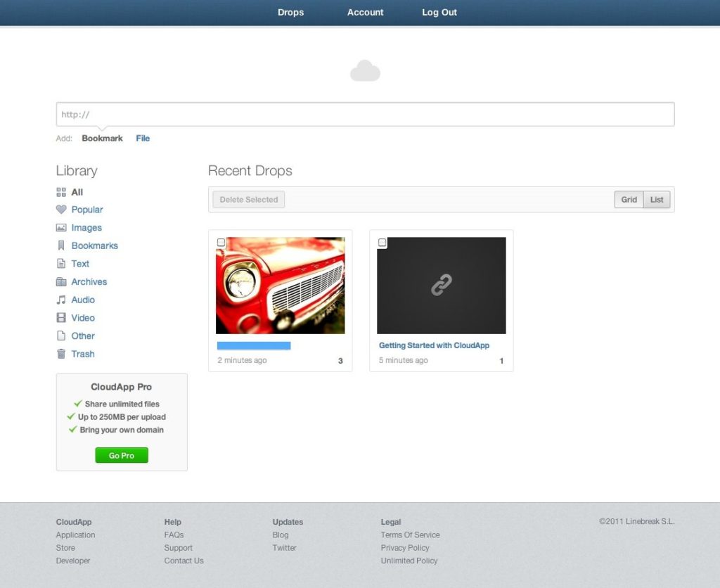Viewport: 720px width, 588px height.
Task: Open Account in the top navigation
Action: [x=365, y=13]
